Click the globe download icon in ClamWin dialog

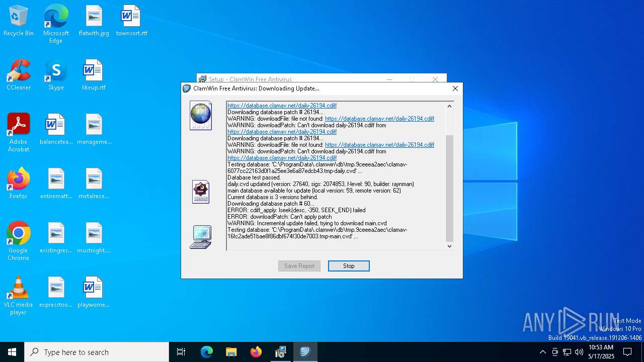point(201,116)
